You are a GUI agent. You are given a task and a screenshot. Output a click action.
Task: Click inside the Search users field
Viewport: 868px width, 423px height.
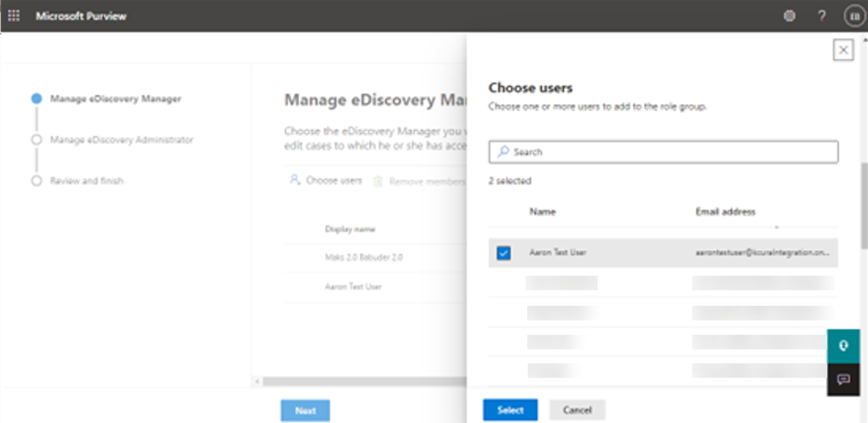[x=663, y=152]
